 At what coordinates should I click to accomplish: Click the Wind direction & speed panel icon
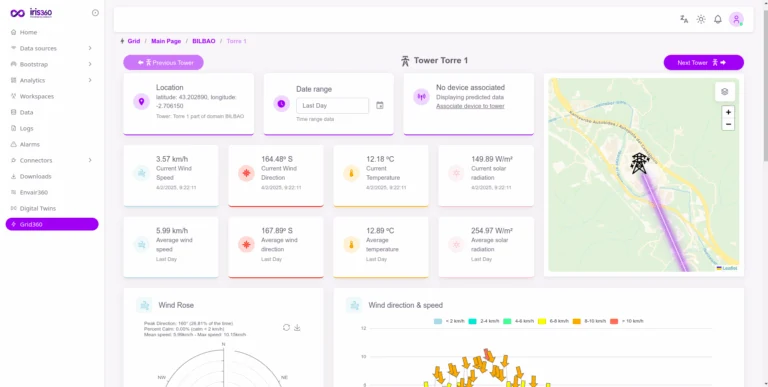tap(354, 305)
